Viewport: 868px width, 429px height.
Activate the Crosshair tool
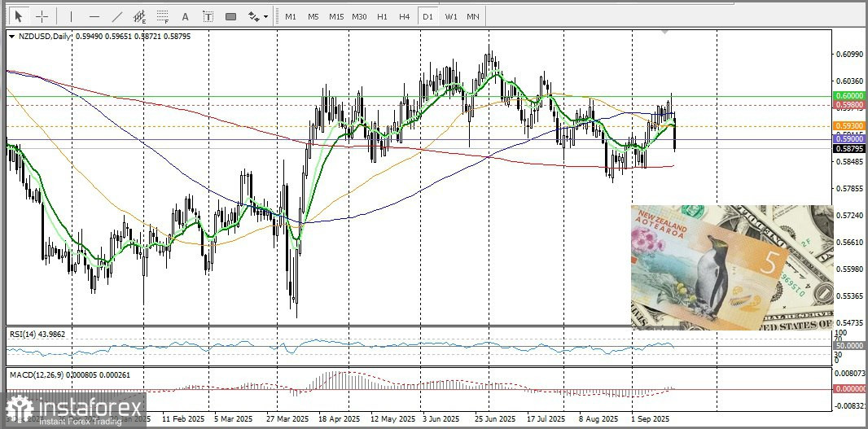point(42,16)
